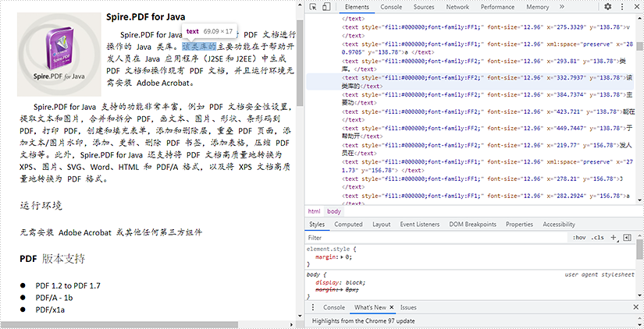This screenshot has height=329, width=644.
Task: Switch to the Elements tab
Action: point(357,7)
